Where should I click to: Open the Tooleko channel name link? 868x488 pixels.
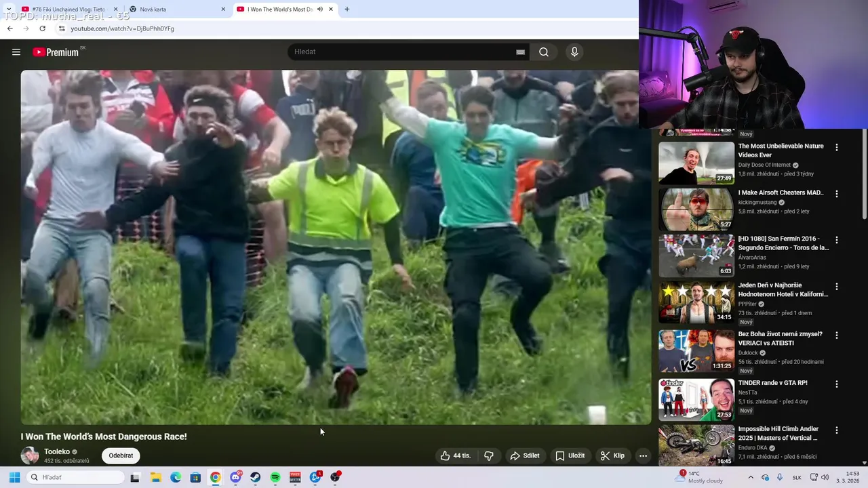pyautogui.click(x=57, y=451)
